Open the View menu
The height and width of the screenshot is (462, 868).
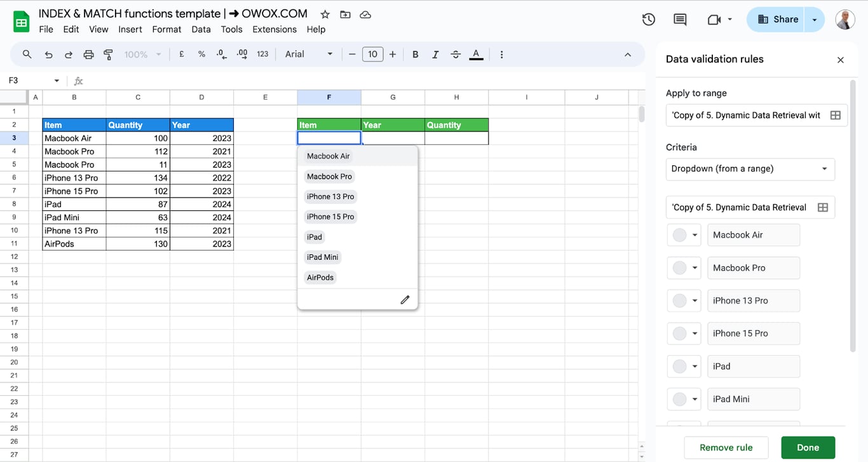click(x=98, y=29)
